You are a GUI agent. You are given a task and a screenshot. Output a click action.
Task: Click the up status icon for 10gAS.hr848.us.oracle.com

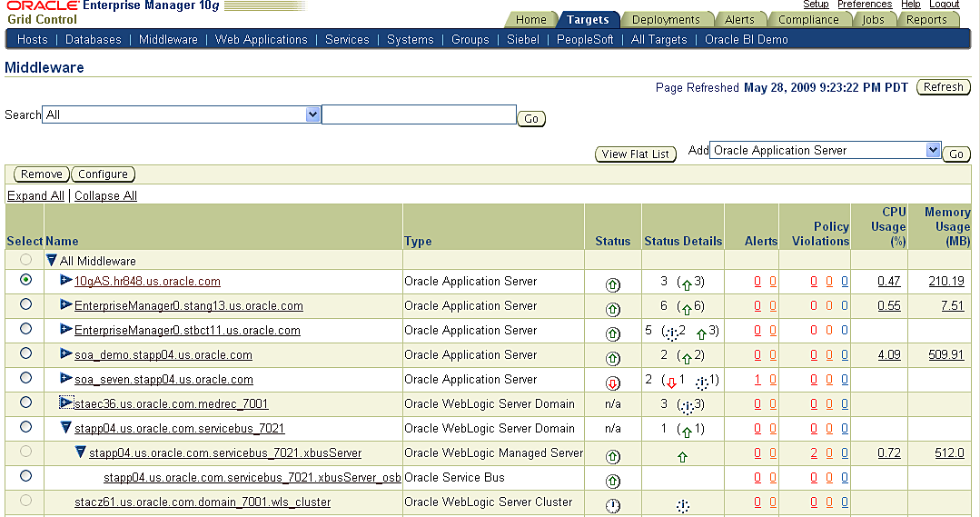coord(612,285)
